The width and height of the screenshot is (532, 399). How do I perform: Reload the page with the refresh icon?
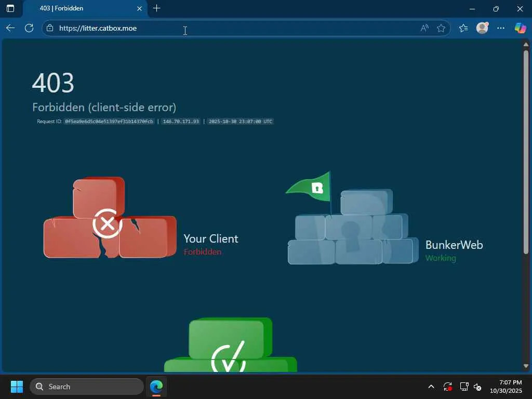29,28
